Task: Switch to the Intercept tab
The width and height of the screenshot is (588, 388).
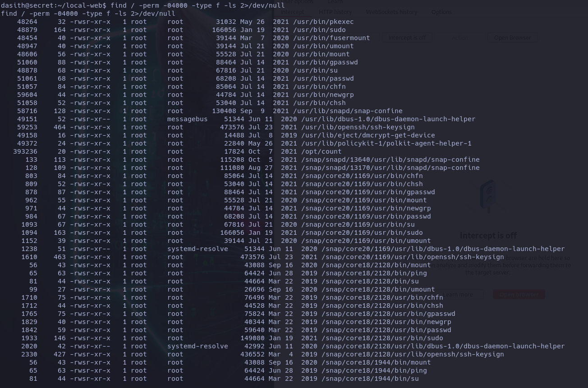Action: (x=292, y=12)
